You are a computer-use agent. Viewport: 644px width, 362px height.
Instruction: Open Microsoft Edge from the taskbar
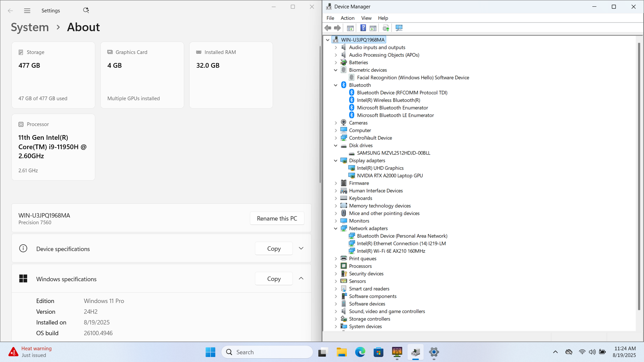[x=360, y=352]
